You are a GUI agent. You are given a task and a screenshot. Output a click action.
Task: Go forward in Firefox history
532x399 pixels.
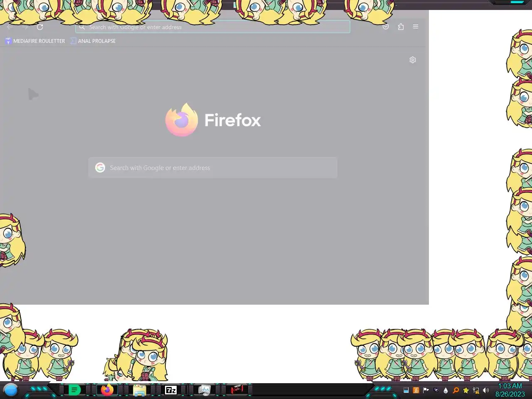(25, 27)
